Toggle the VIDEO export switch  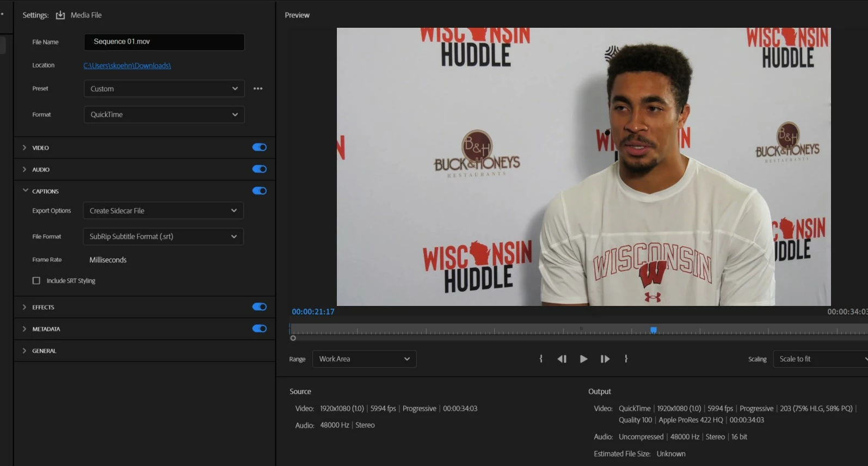click(260, 147)
